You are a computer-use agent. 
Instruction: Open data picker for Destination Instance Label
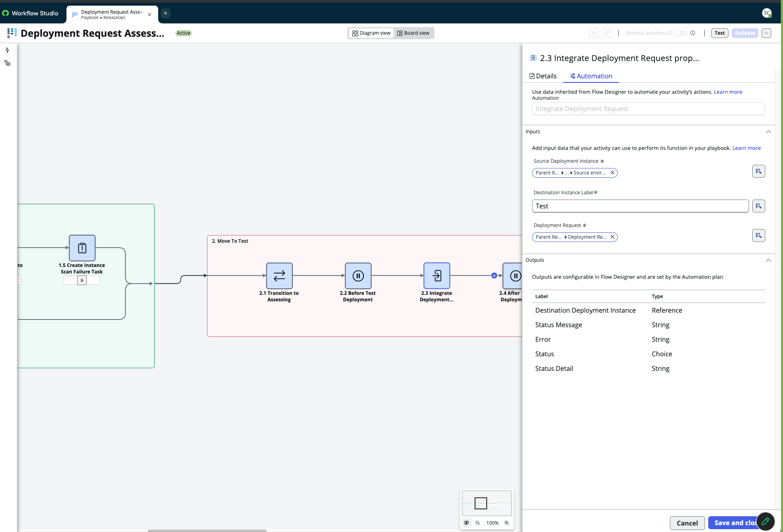click(x=758, y=206)
